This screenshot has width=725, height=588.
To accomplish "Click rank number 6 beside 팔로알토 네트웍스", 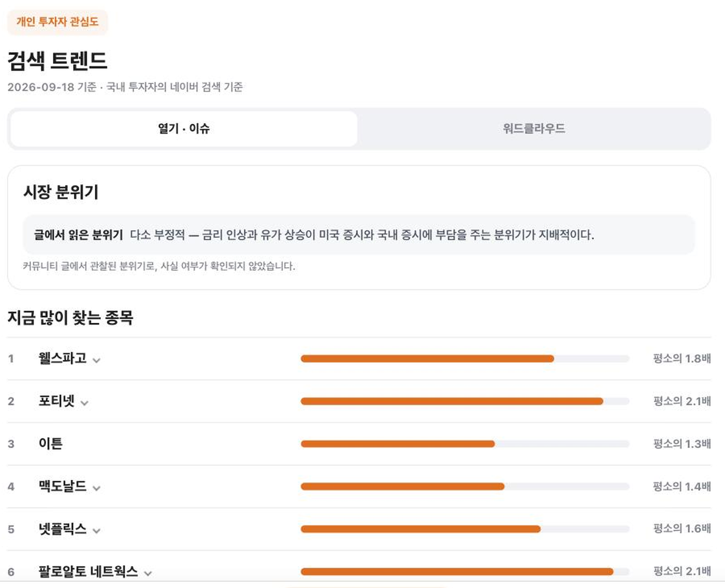I will point(11,572).
